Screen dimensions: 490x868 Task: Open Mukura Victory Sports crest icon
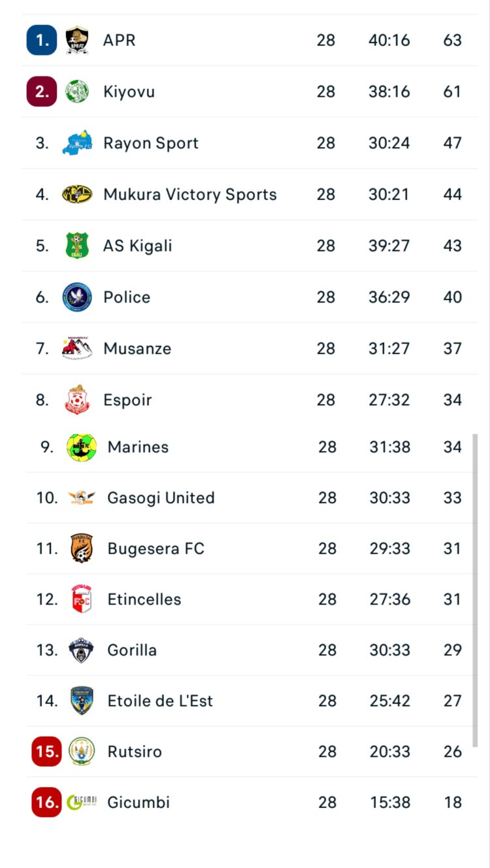point(77,194)
